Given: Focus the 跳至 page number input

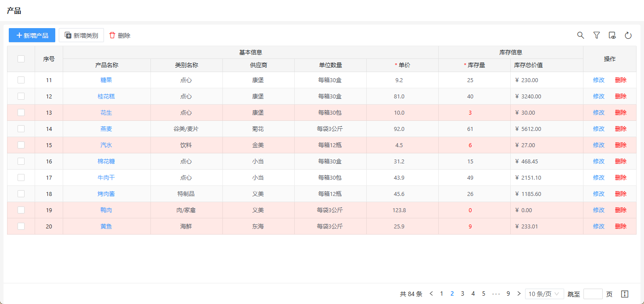Looking at the screenshot, I should (593, 294).
